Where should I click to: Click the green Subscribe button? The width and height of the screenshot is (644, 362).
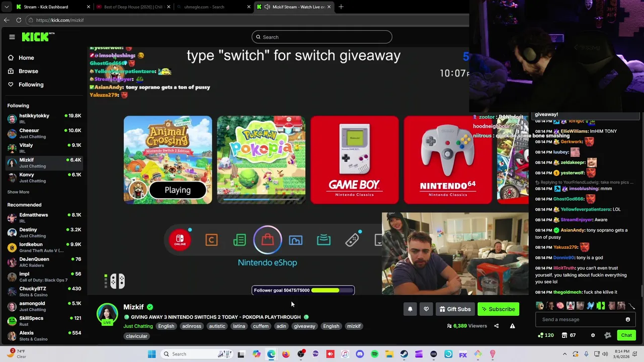pos(498,309)
